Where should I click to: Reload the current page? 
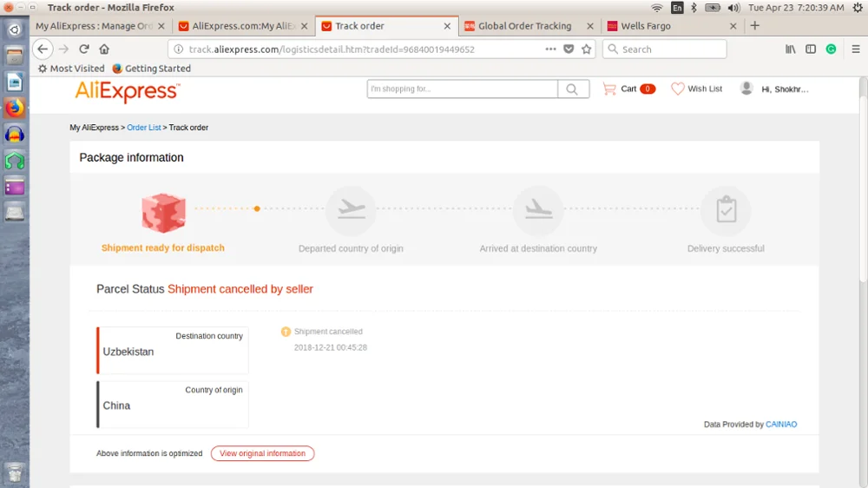(x=84, y=49)
